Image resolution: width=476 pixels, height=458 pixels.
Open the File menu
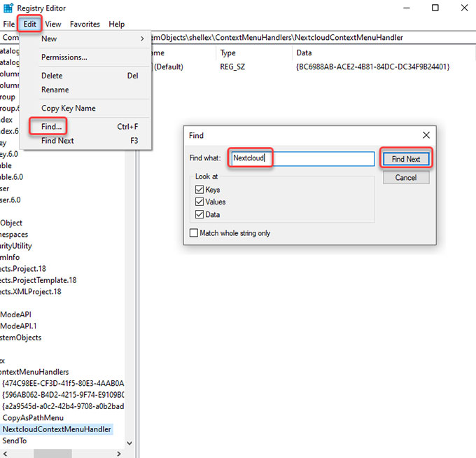coord(9,24)
